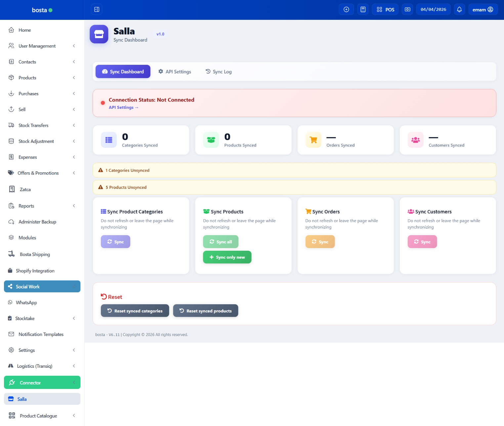Expand the User Management menu
The height and width of the screenshot is (426, 504).
point(42,46)
